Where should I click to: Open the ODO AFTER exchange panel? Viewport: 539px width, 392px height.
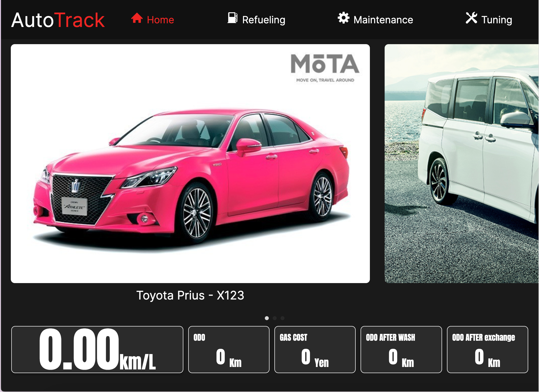(x=487, y=349)
